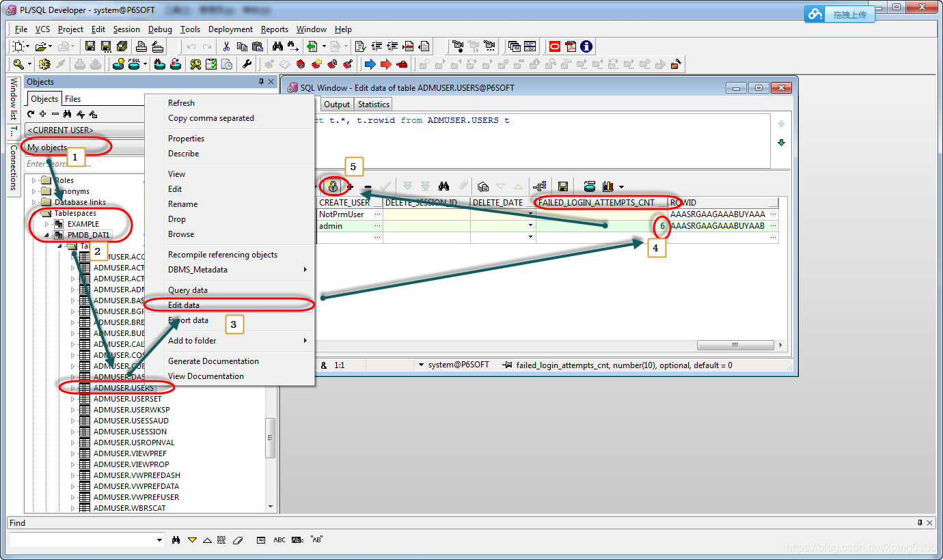Switch to the Statistics tab
Viewport: 943px width, 560px height.
coord(374,104)
